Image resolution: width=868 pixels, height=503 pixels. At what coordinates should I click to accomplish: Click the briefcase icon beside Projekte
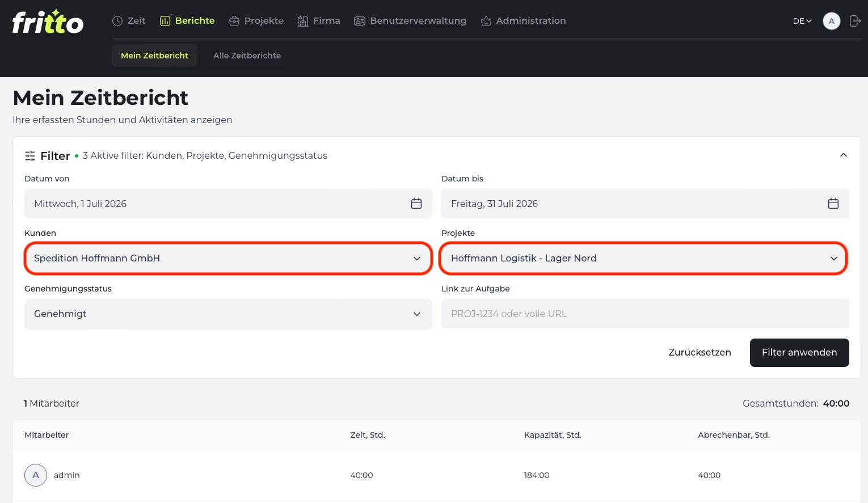(234, 21)
